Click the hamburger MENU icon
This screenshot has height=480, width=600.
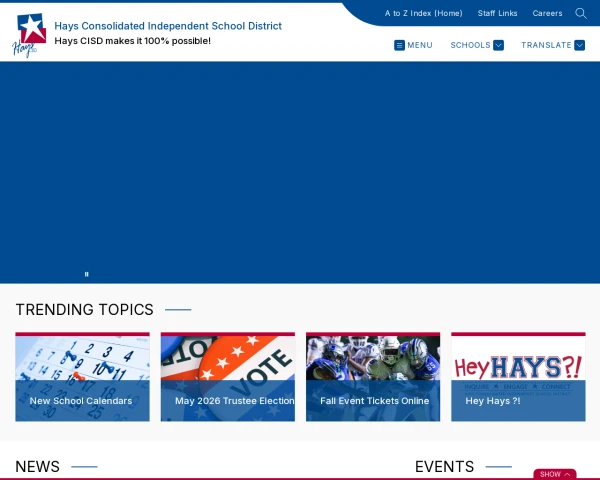click(400, 45)
